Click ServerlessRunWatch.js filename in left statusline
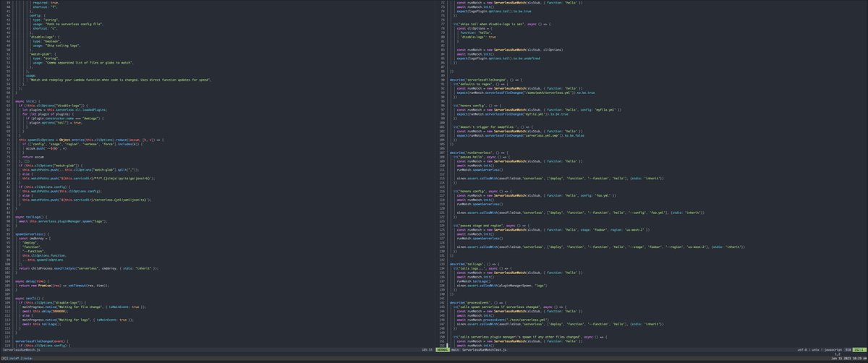This screenshot has width=868, height=363. 23,349
